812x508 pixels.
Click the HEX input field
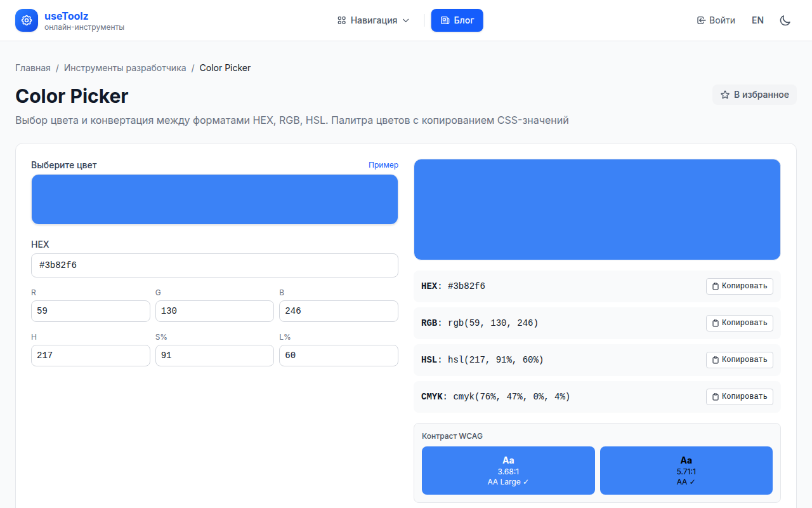coord(214,265)
